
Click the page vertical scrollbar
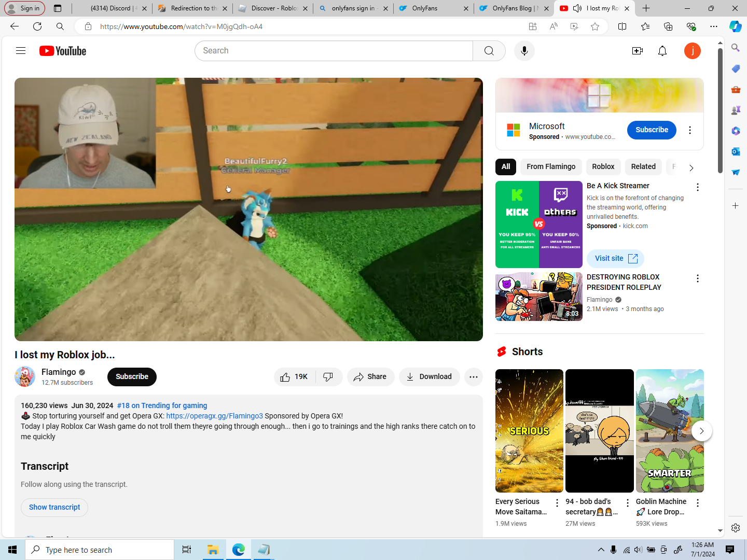[x=720, y=111]
